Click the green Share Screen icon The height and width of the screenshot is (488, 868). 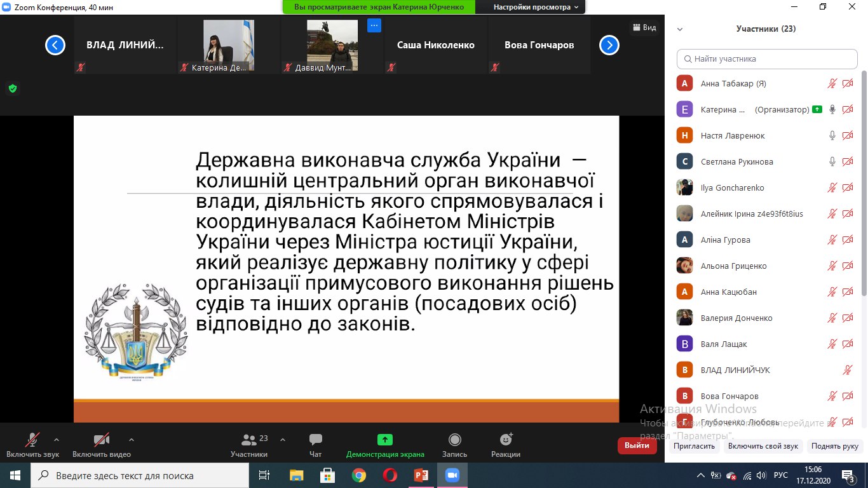385,440
